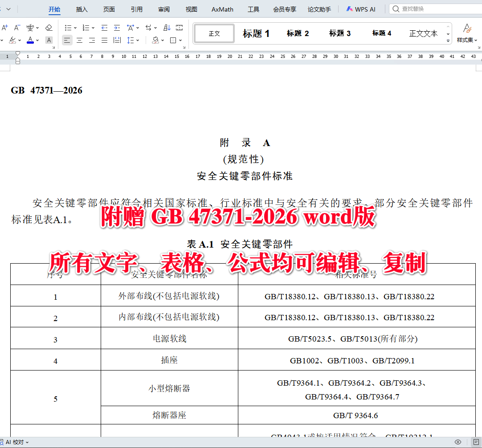Click the decrease indent icon
Image resolution: width=482 pixels, height=448 pixels.
coord(104,27)
